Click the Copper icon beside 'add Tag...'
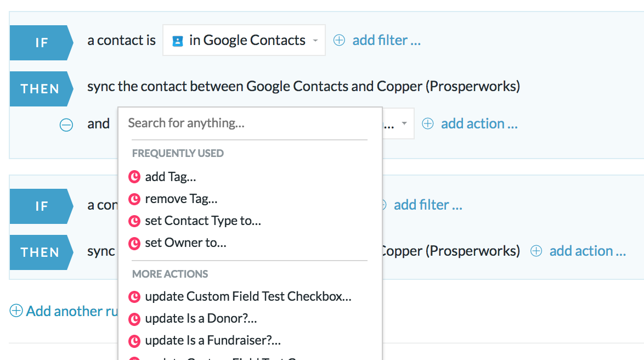The height and width of the screenshot is (360, 644). (x=134, y=177)
